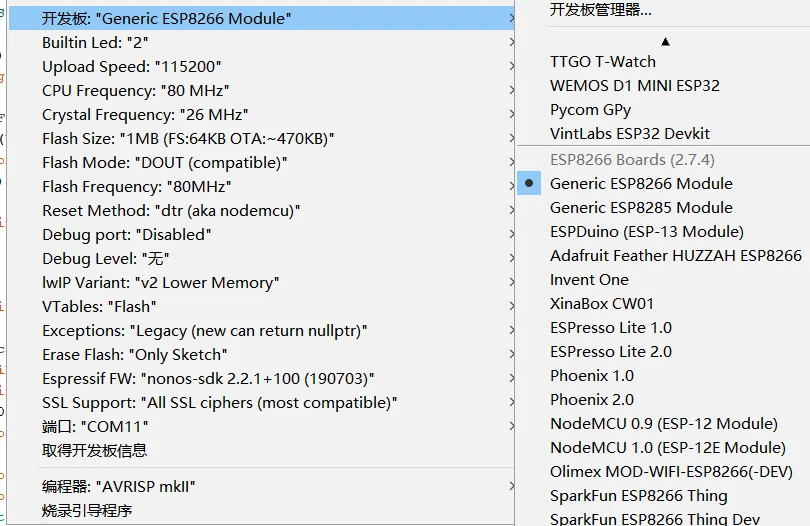Select ESPresso Lite 2.0 board
Viewport: 810px width, 526px height.
click(611, 352)
